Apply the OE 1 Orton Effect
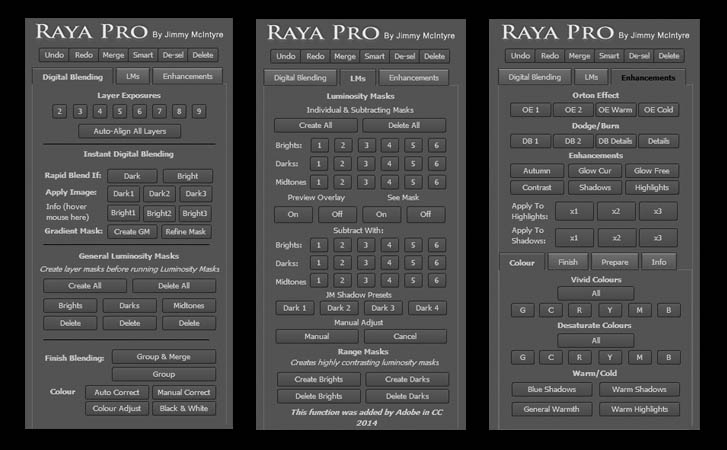 [x=531, y=110]
